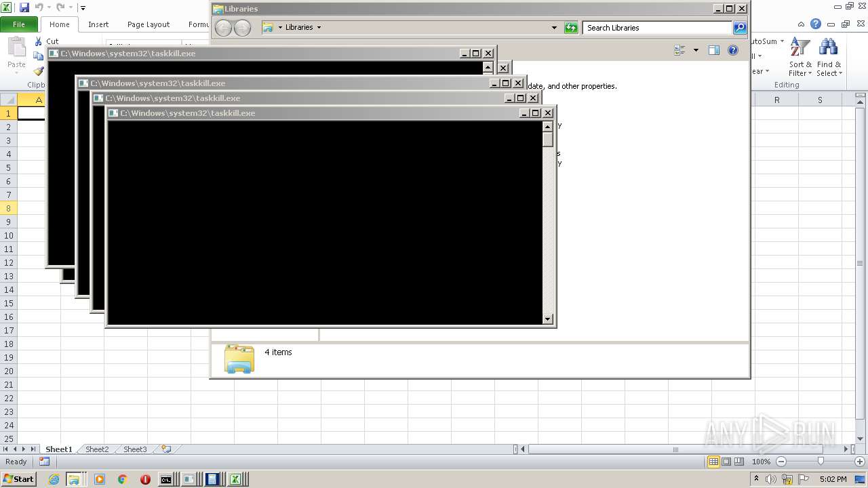868x488 pixels.
Task: Click the Format Painter brush icon
Action: (x=39, y=71)
